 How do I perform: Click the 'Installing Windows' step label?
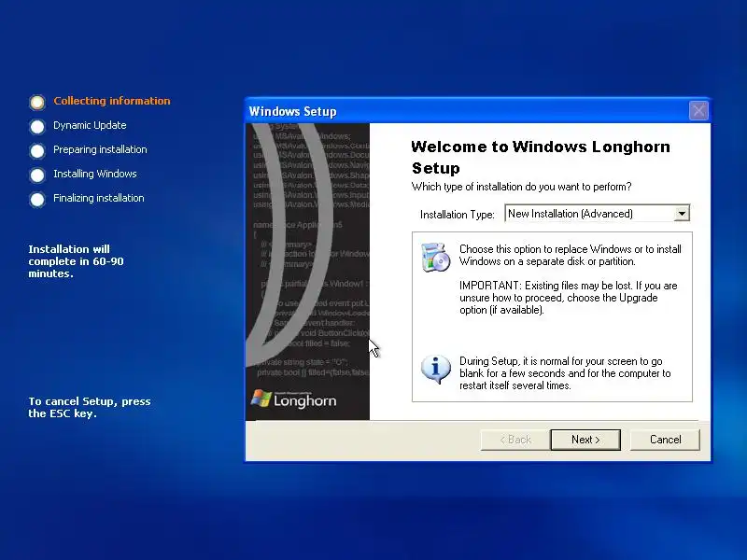[x=95, y=174]
